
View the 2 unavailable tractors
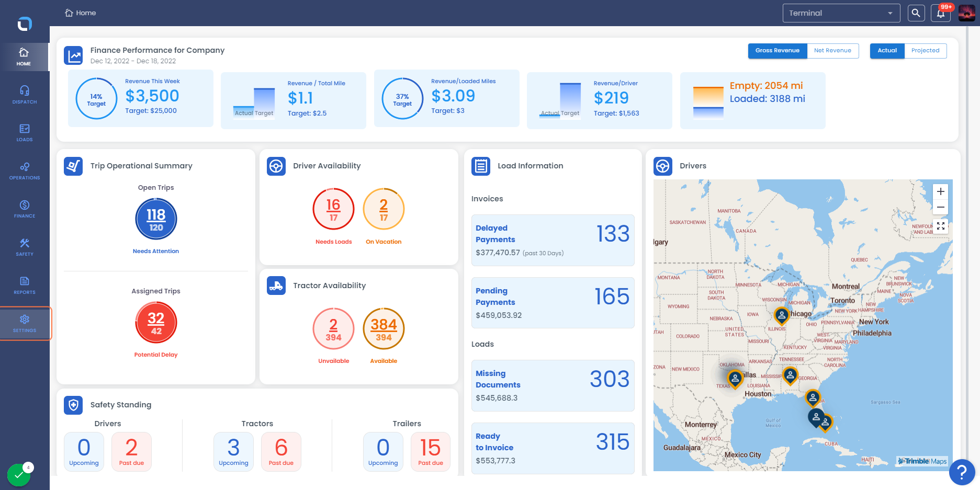click(333, 329)
